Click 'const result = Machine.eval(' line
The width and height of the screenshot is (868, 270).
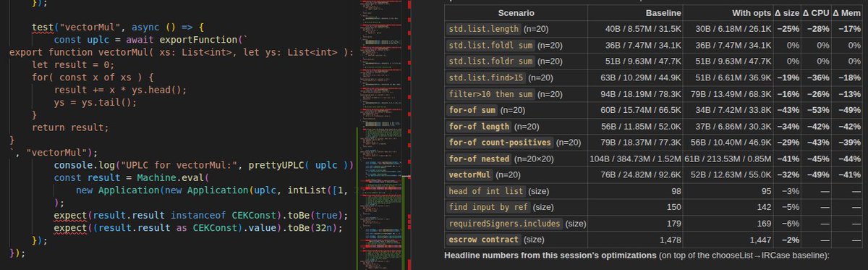pos(132,178)
